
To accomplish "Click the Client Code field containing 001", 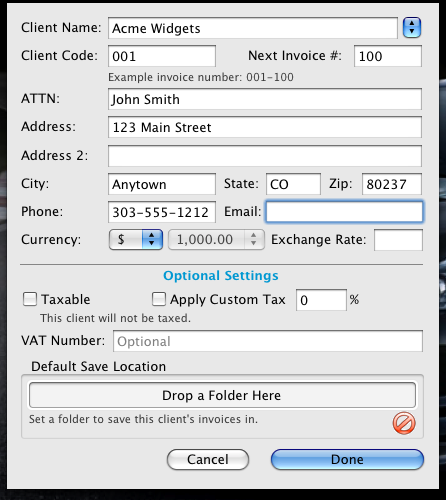I will (162, 56).
